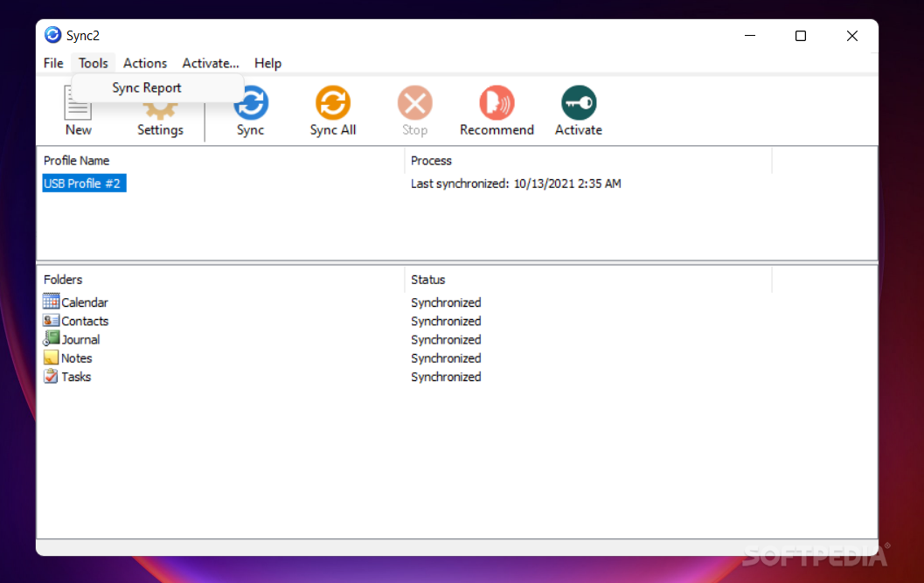The height and width of the screenshot is (583, 924).
Task: Click the Contacts folder icon
Action: tap(52, 320)
